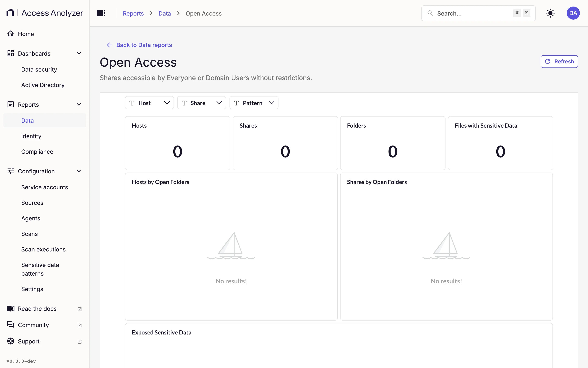Image resolution: width=588 pixels, height=368 pixels.
Task: Go to Home in sidebar
Action: pos(45,34)
